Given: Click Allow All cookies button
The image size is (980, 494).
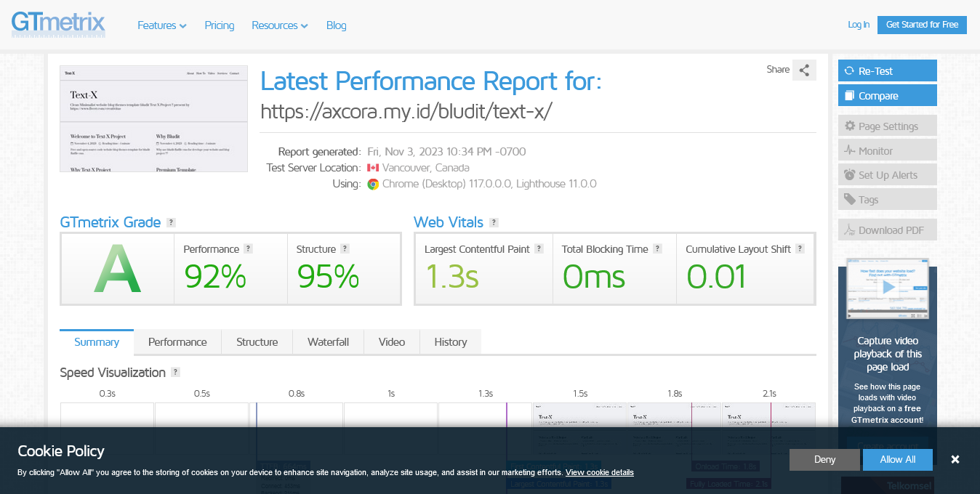Looking at the screenshot, I should click(898, 459).
